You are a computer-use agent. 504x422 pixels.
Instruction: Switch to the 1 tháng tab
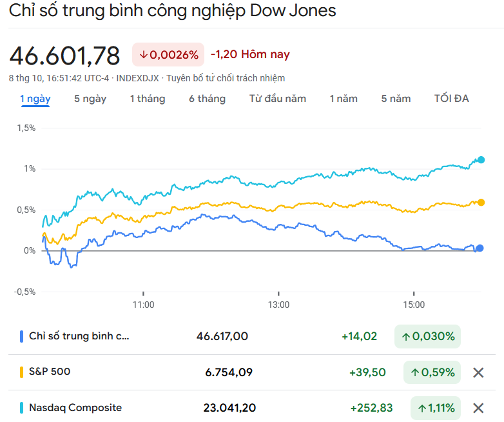point(148,99)
